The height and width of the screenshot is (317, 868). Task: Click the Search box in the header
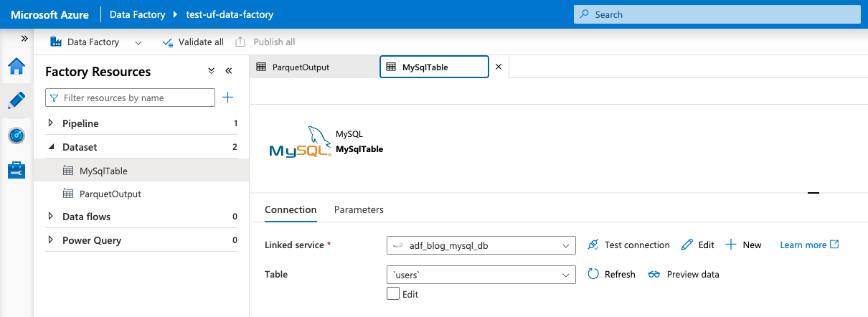[717, 14]
